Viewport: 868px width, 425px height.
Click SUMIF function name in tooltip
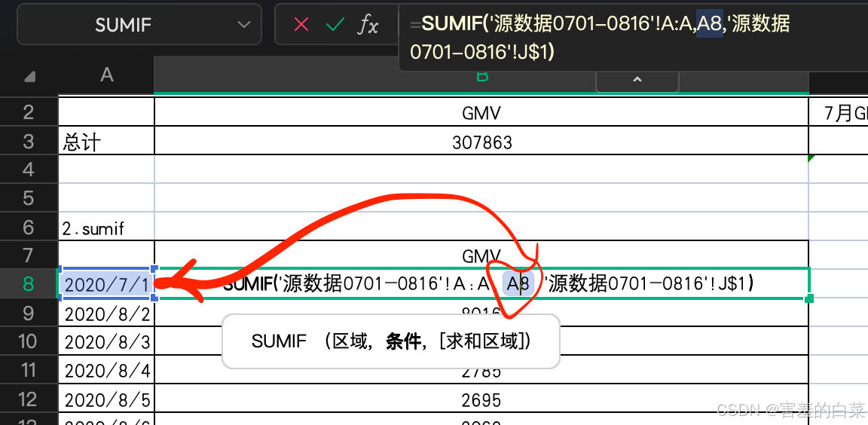click(x=279, y=341)
